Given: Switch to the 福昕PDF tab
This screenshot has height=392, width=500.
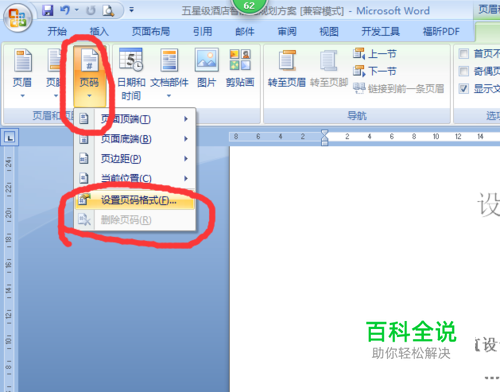Looking at the screenshot, I should (441, 32).
